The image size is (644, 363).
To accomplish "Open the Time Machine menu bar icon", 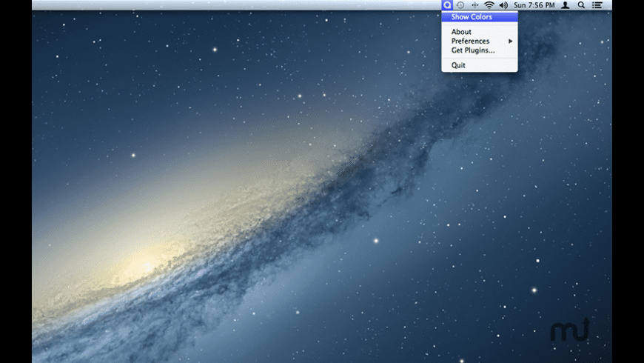I will point(460,4).
